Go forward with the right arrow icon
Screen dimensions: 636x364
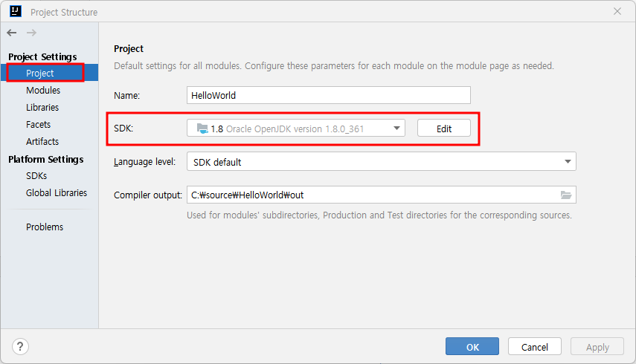(x=31, y=33)
